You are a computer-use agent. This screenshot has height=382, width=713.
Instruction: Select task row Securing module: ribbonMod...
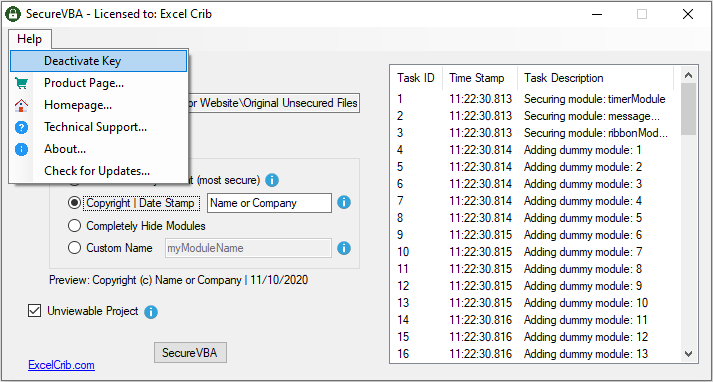coord(536,133)
